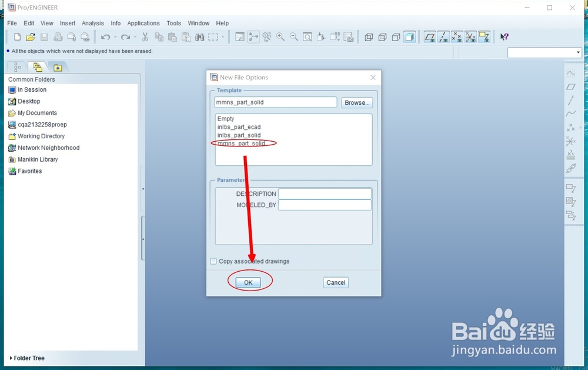Viewport: 588px width, 370px height.
Task: Click the Datum Point tool in right toolbar
Action: pyautogui.click(x=571, y=127)
